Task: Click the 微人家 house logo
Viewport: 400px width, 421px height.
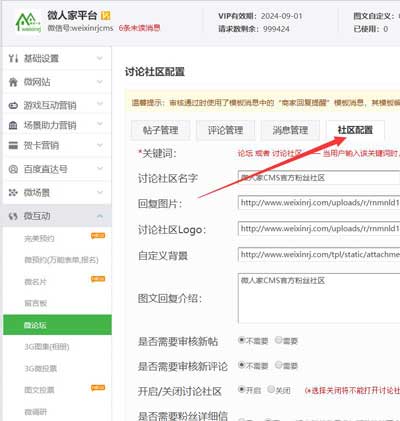Action: tap(29, 22)
